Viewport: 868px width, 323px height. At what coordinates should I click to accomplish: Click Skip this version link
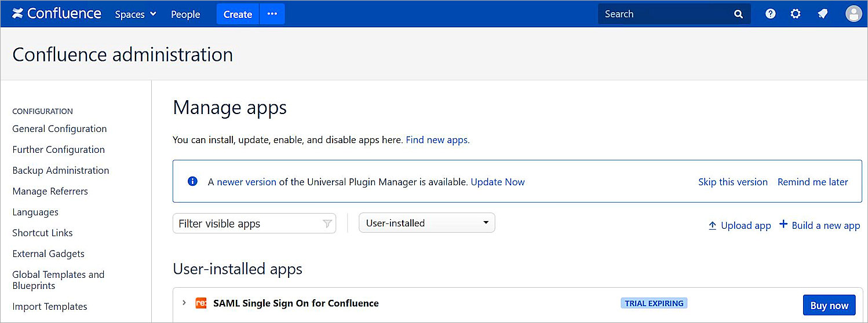click(732, 182)
